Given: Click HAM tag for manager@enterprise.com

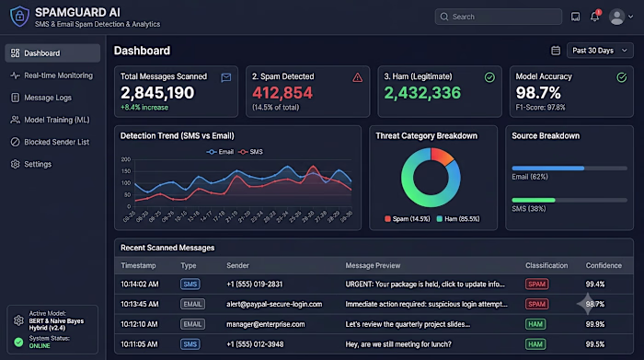Looking at the screenshot, I should tap(535, 324).
